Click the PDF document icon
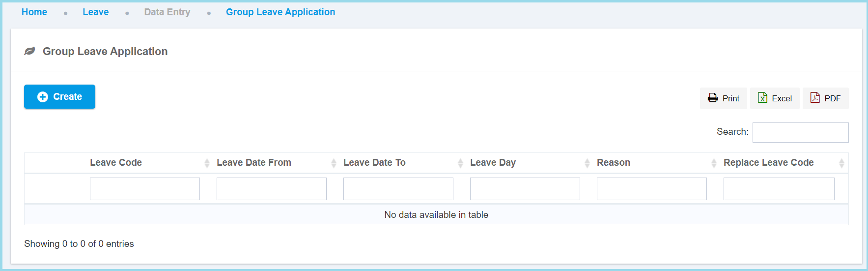 pyautogui.click(x=815, y=98)
